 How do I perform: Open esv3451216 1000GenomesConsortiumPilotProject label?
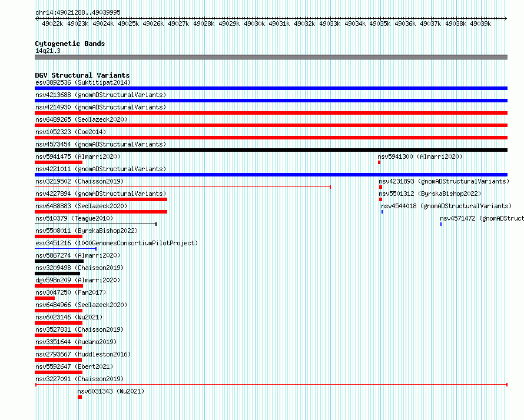point(117,243)
